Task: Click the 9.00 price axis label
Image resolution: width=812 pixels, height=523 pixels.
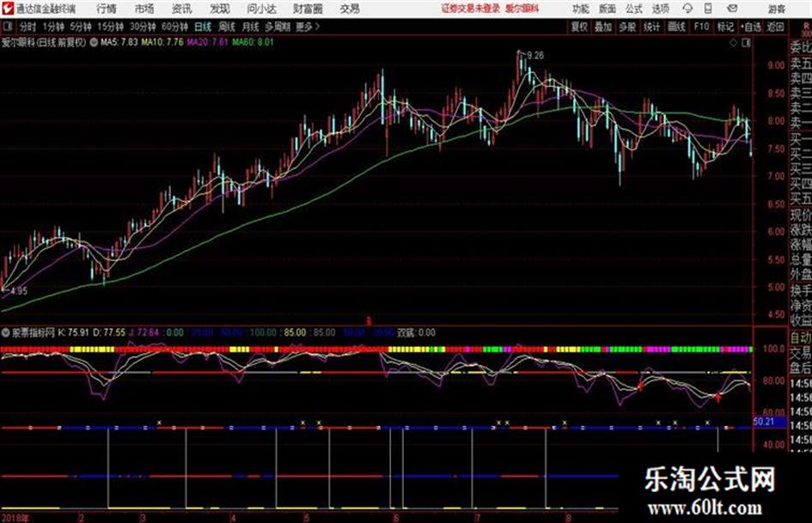Action: 776,65
